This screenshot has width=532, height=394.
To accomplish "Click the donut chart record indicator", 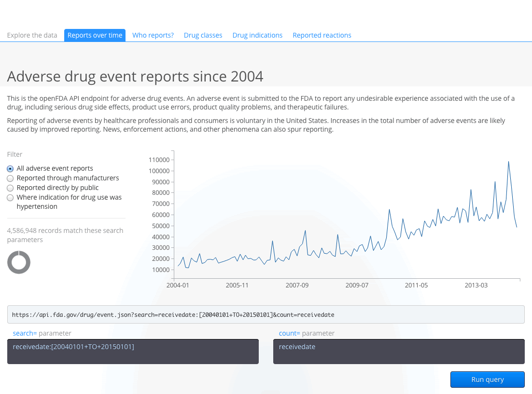I will (19, 262).
